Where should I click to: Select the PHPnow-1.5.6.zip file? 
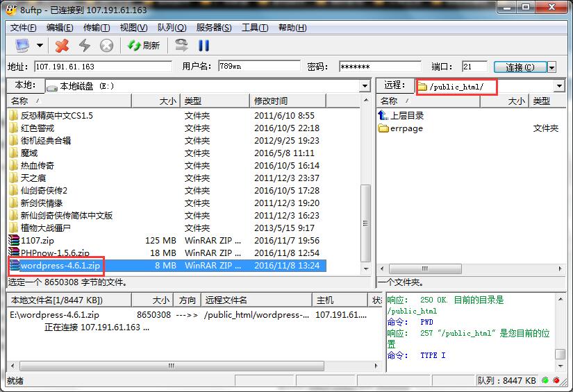(55, 253)
